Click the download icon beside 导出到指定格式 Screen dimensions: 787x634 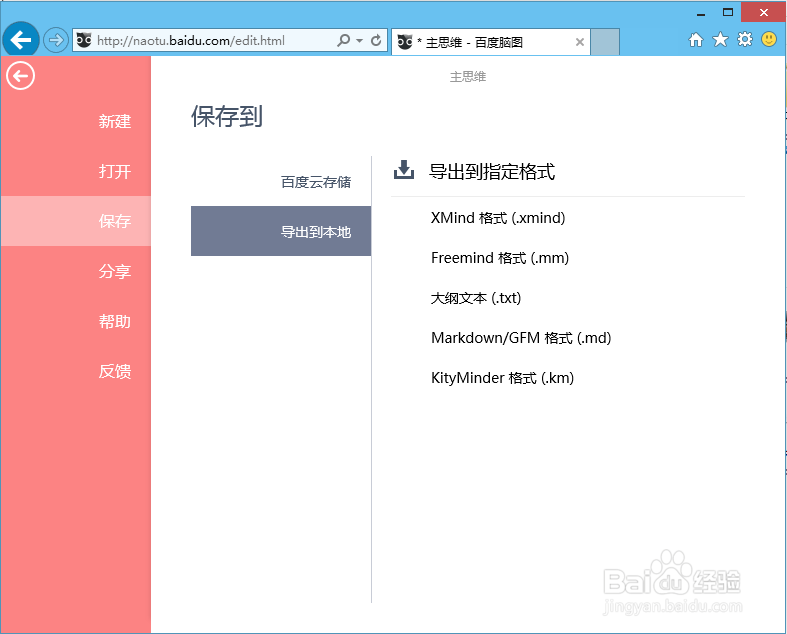(x=404, y=170)
